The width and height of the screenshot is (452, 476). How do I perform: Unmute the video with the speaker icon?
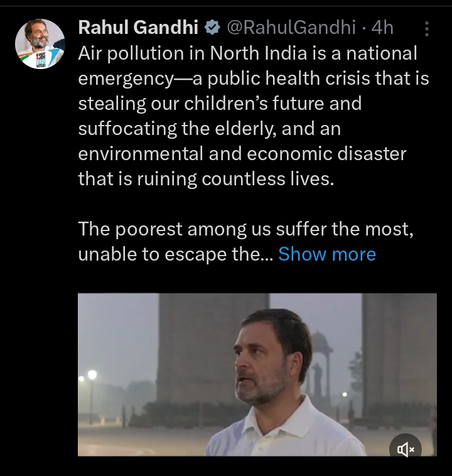click(406, 449)
